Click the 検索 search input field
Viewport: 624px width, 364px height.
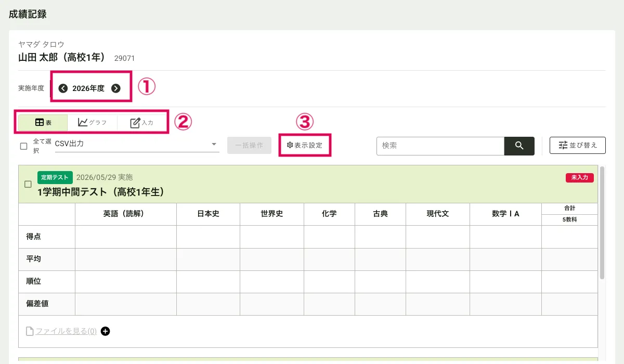(440, 146)
